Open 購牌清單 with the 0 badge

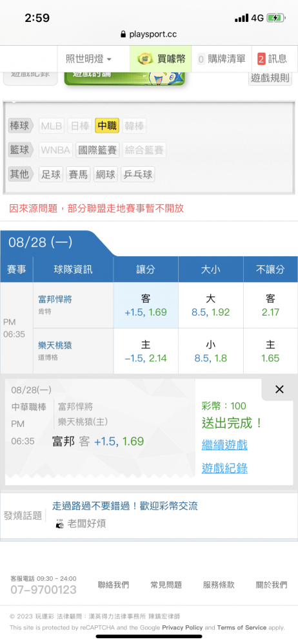(x=221, y=59)
